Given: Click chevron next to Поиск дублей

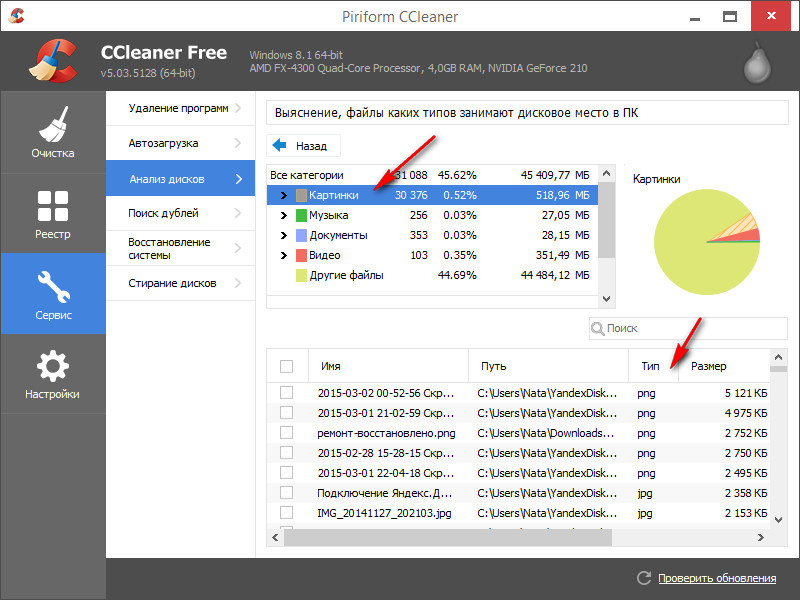Looking at the screenshot, I should [238, 213].
